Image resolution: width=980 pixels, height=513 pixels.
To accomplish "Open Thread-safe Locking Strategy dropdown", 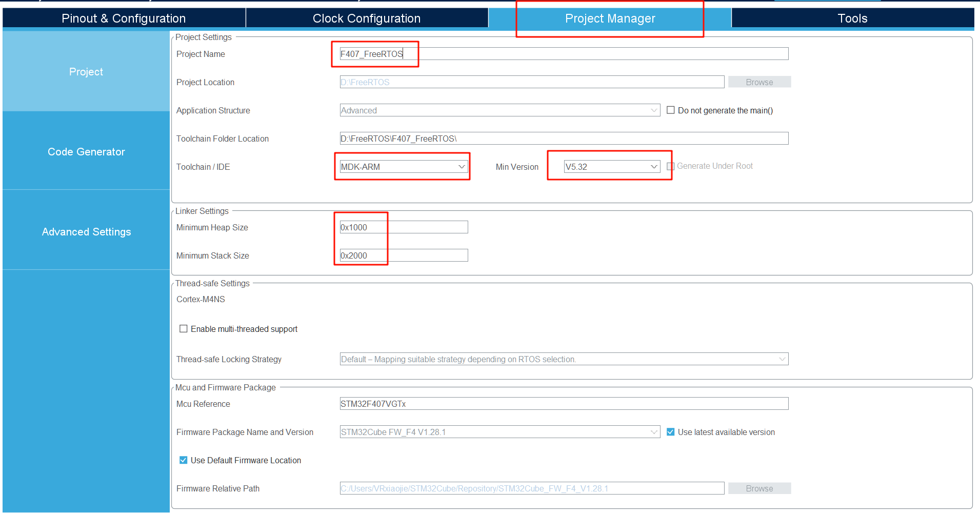I will point(564,359).
